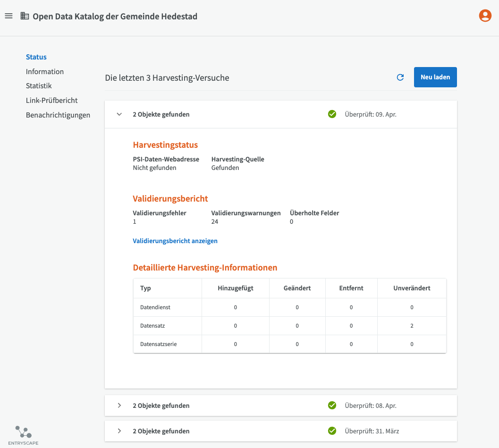Click the Überprüft: 09. Apr. date text
This screenshot has width=499, height=448.
click(x=371, y=115)
